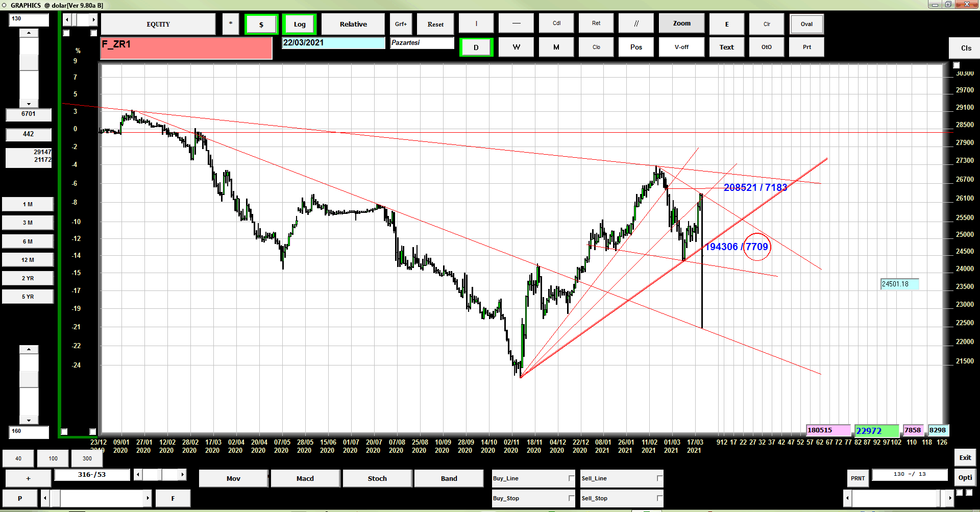Select the parallel lines drawing tool
The width and height of the screenshot is (980, 512).
(x=636, y=23)
